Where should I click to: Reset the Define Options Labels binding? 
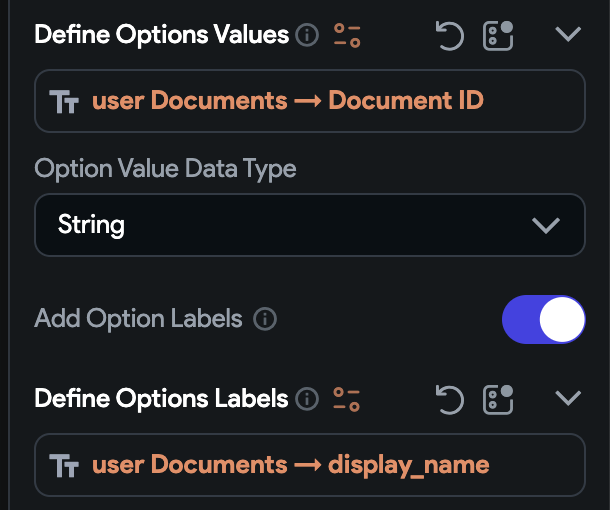point(450,400)
